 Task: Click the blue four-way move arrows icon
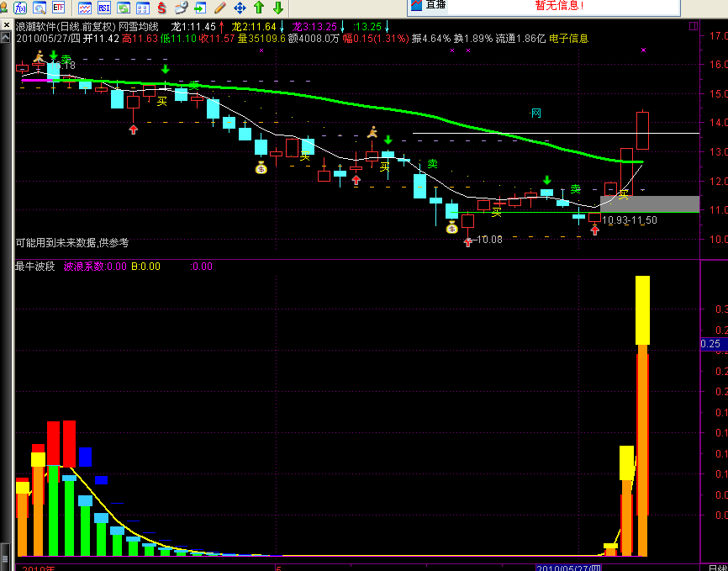click(x=240, y=8)
